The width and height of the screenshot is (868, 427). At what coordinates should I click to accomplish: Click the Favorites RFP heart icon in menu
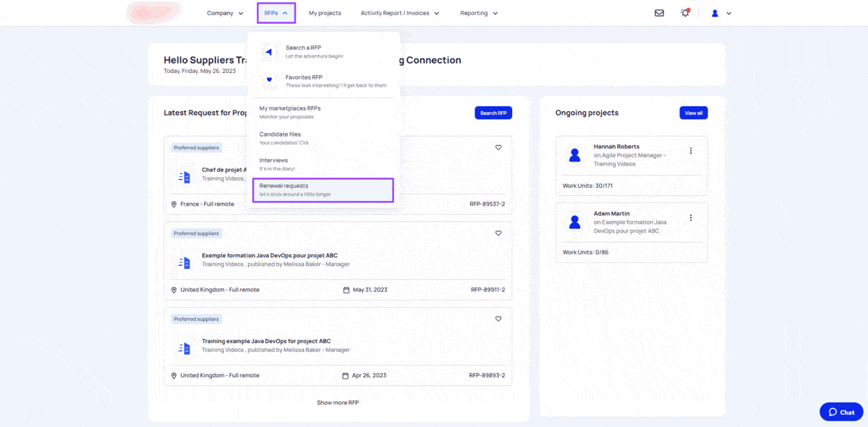pos(269,80)
